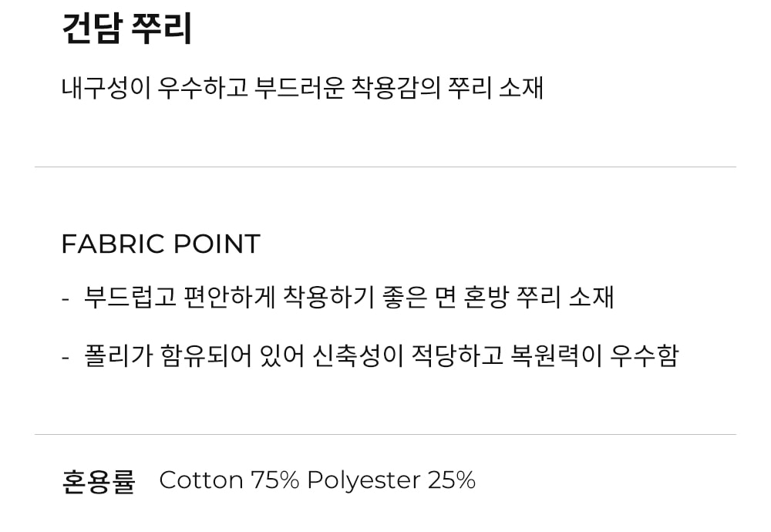The width and height of the screenshot is (771, 532).
Task: Click the word Polyester in composition
Action: point(363,480)
